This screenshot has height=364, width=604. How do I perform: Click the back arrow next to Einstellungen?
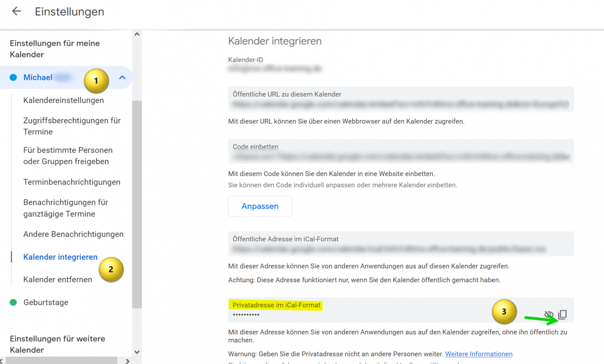pyautogui.click(x=17, y=12)
